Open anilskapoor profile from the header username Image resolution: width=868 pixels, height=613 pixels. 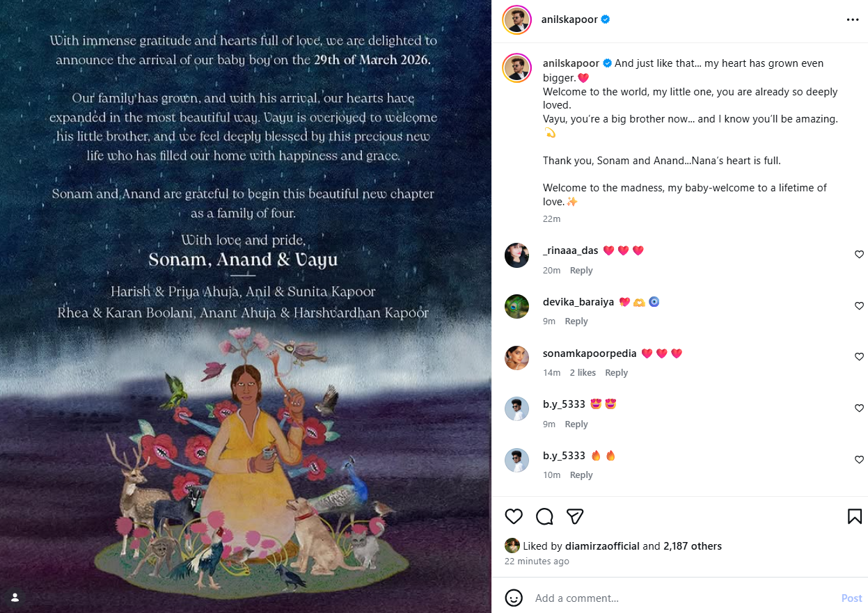[569, 19]
